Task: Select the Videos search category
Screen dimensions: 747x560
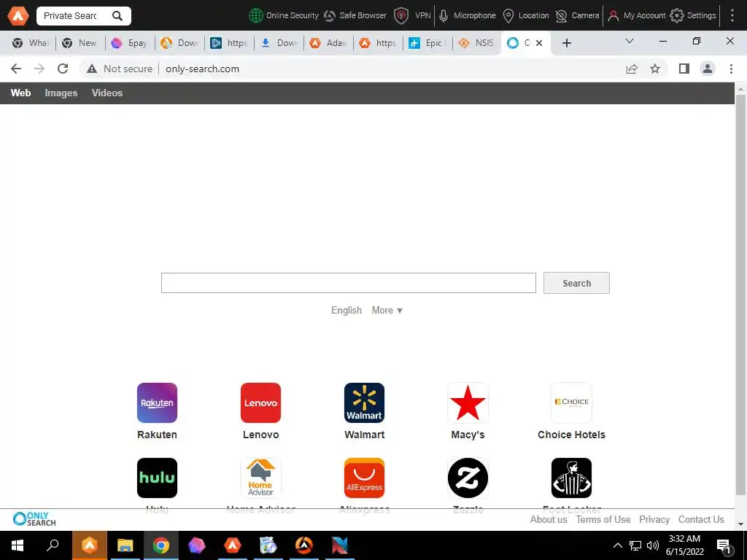Action: (x=107, y=93)
